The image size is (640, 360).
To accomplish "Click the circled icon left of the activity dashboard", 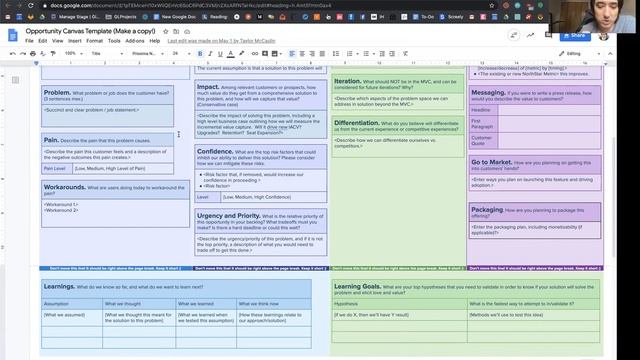I will (x=513, y=35).
